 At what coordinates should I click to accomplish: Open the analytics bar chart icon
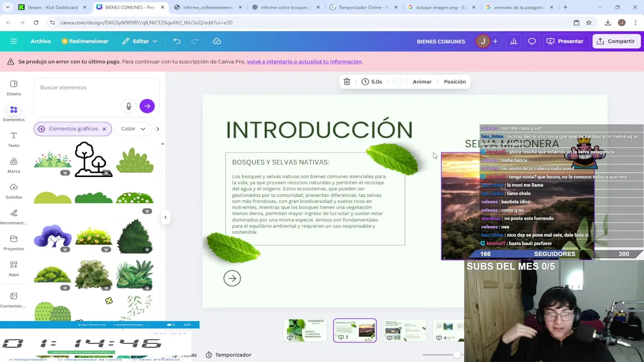pos(514,41)
